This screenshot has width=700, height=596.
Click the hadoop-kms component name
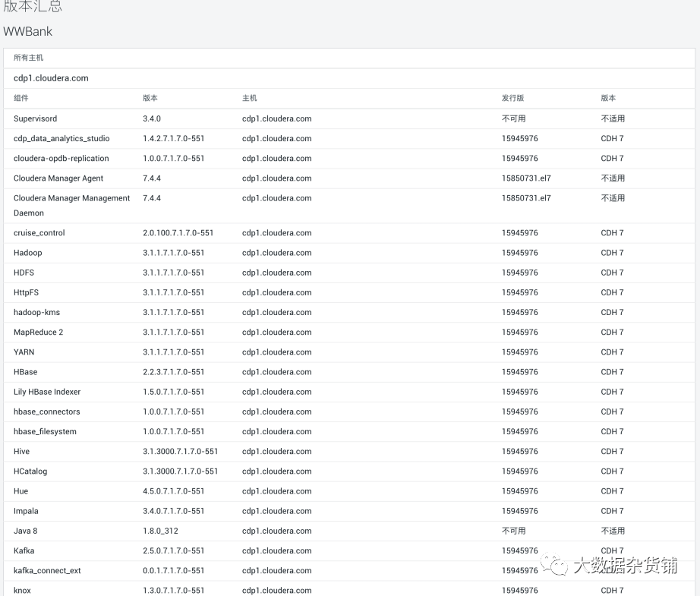click(36, 313)
